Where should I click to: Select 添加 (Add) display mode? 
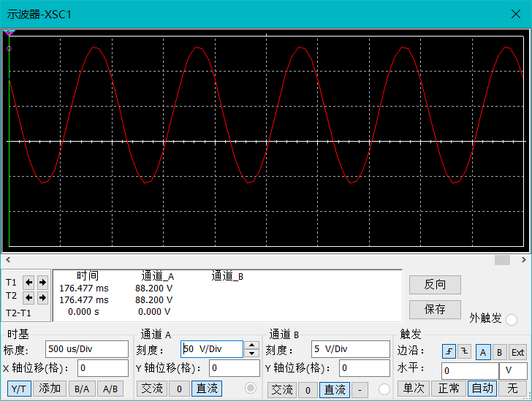[x=50, y=389]
